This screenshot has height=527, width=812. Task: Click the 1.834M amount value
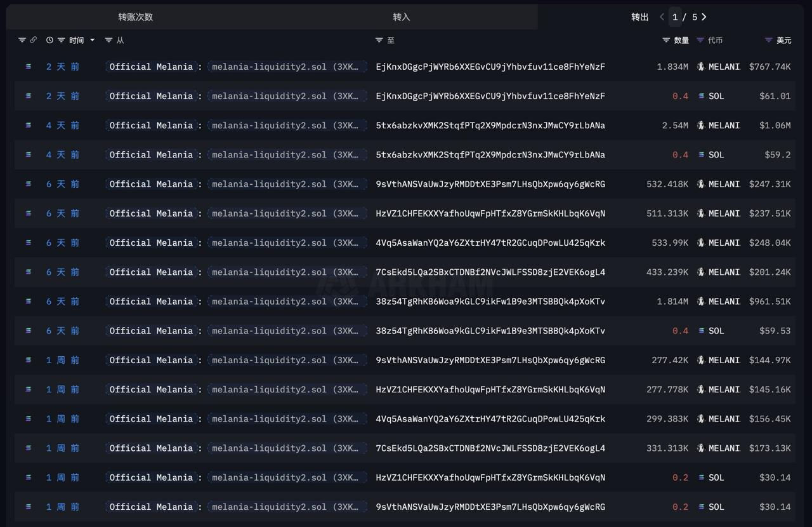point(672,67)
